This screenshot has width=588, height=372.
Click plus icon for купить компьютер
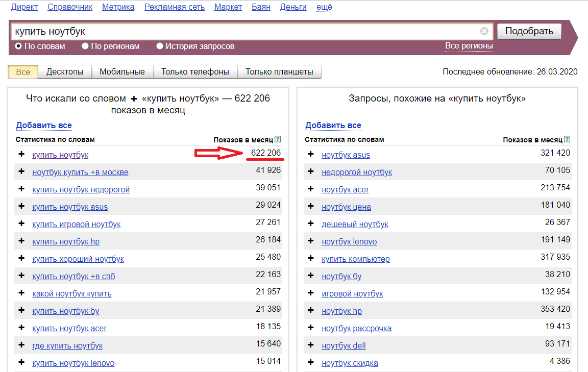point(310,258)
